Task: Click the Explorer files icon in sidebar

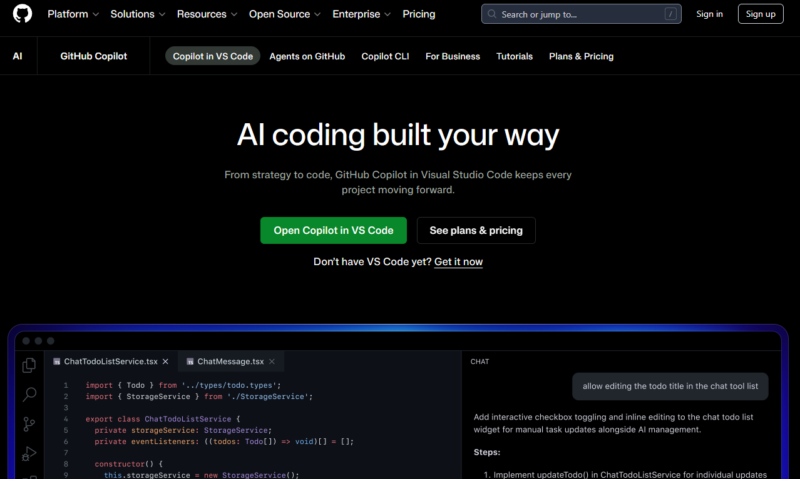Action: pyautogui.click(x=29, y=365)
